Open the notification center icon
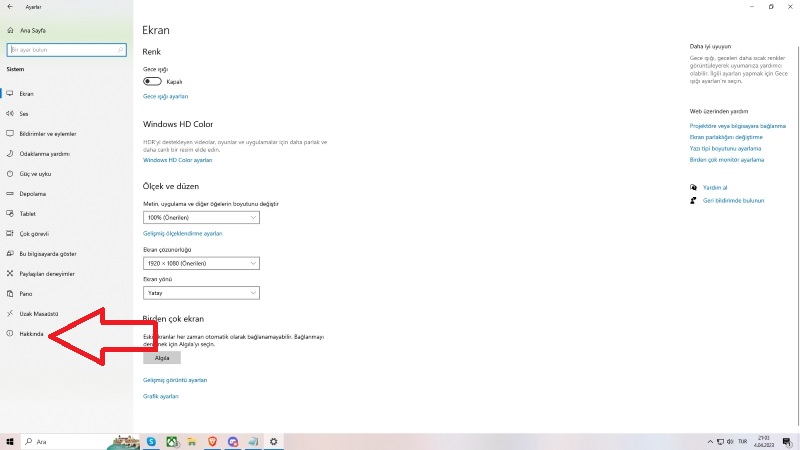The image size is (800, 450). (787, 442)
